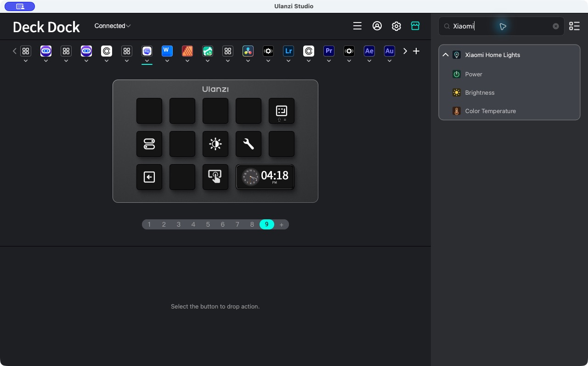This screenshot has width=588, height=366.
Task: Focus the action search field
Action: coord(501,26)
